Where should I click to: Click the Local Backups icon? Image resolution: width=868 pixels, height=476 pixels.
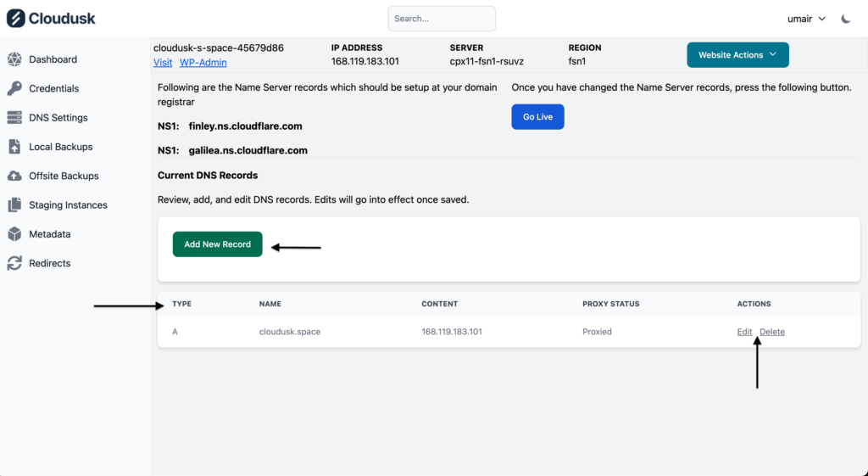(14, 147)
